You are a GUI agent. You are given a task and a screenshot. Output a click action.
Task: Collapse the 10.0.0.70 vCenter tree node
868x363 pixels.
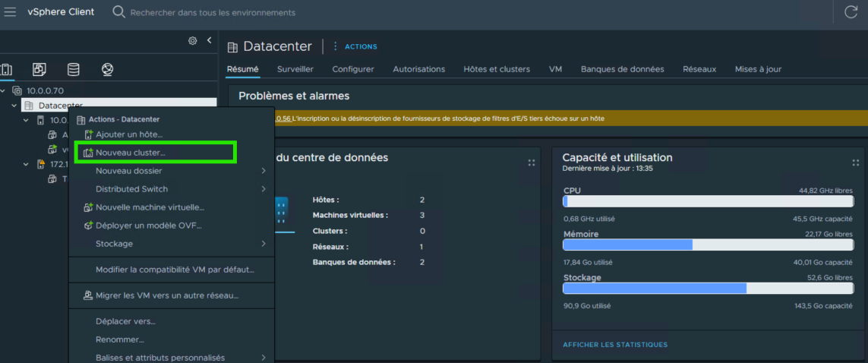coord(4,91)
